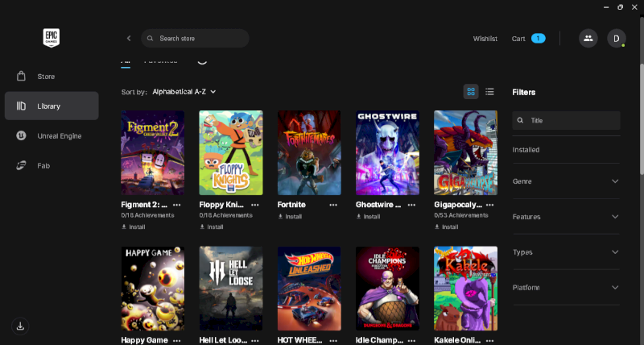
Task: Open the Wishlist link
Action: 485,39
